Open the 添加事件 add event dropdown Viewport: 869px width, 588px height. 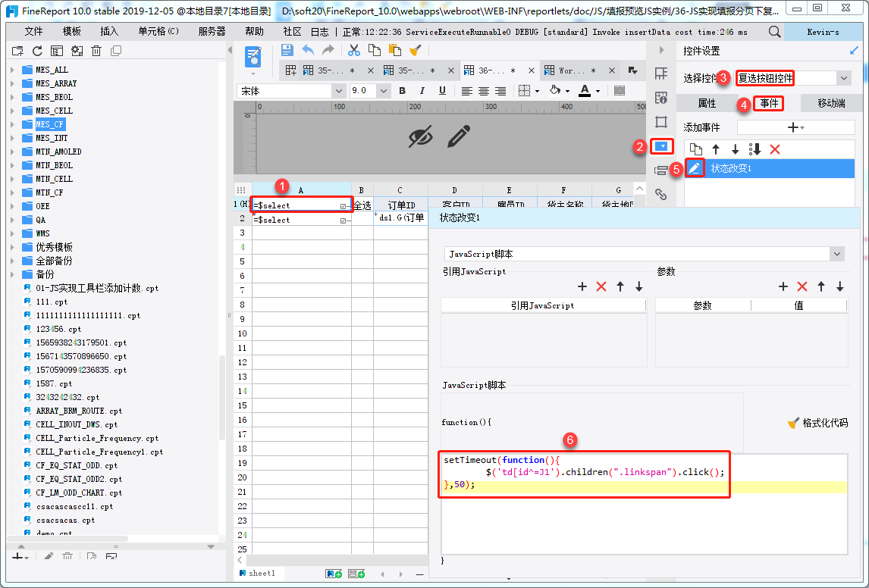click(796, 127)
